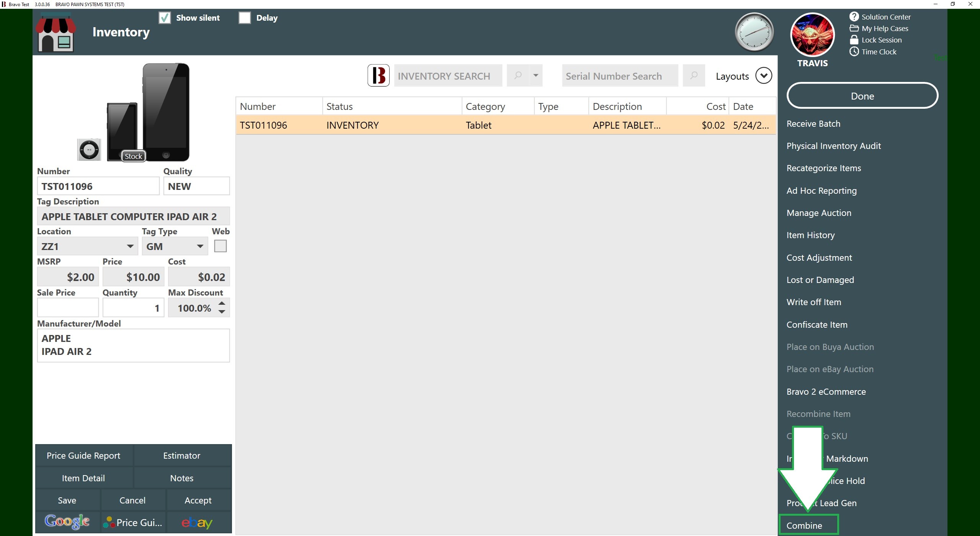Click the Number field TST011096
The image size is (980, 536).
tap(98, 186)
